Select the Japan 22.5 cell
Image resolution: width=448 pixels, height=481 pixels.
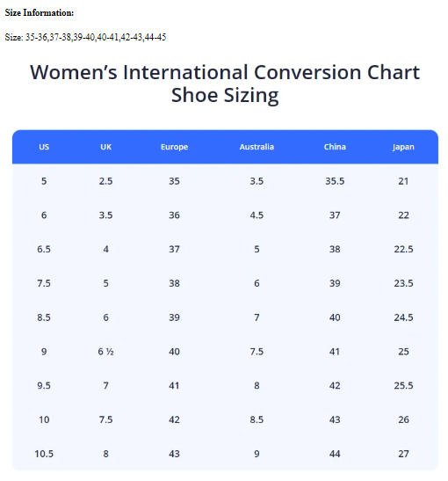click(403, 249)
